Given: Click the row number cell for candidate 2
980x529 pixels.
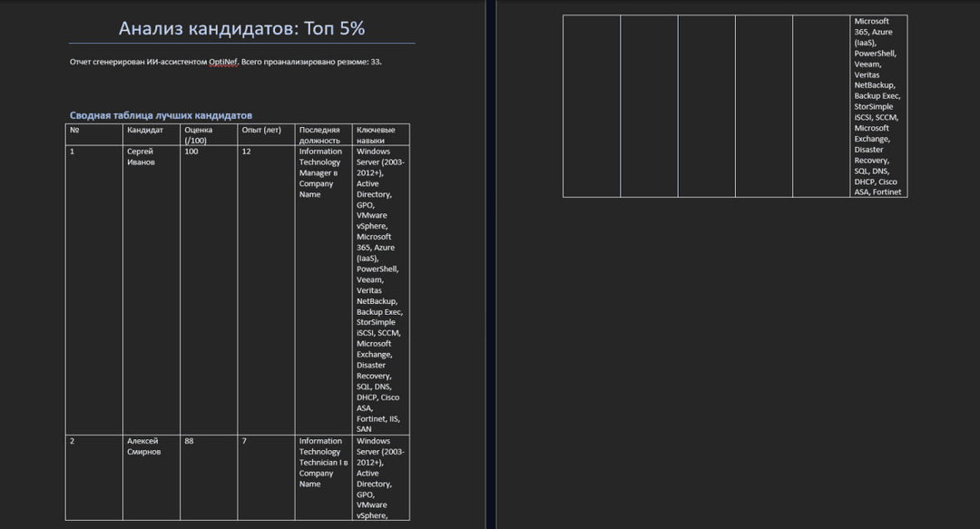Looking at the screenshot, I should point(73,441).
